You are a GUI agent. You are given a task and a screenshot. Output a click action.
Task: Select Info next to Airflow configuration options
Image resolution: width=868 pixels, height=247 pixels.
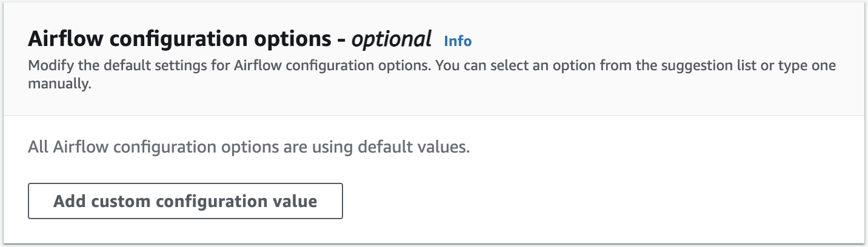[x=458, y=41]
